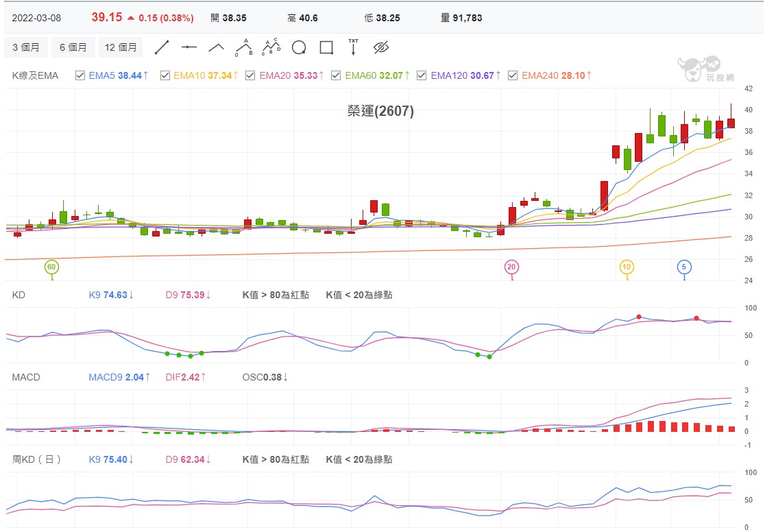The width and height of the screenshot is (765, 532).
Task: Select the circle drawing tool
Action: (x=299, y=47)
